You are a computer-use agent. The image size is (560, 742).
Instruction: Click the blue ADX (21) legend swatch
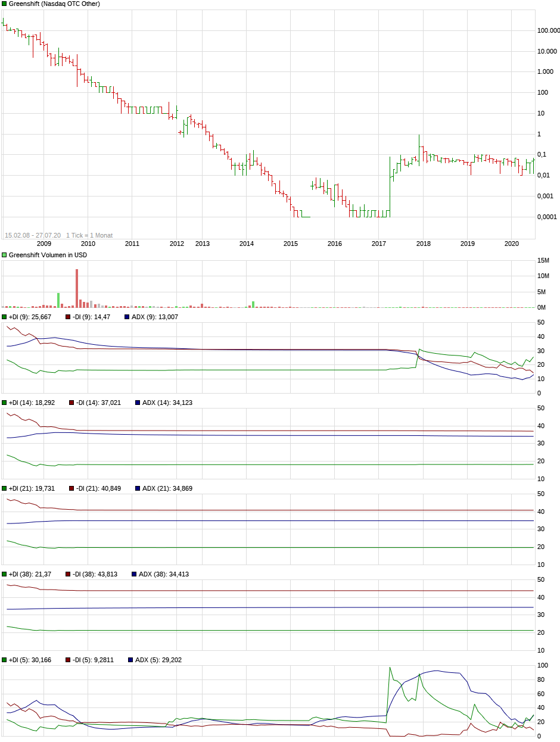tap(138, 488)
